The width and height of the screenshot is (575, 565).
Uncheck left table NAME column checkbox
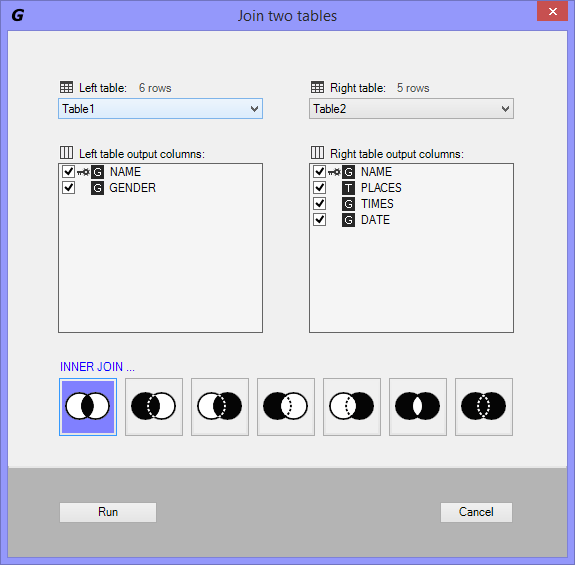pos(69,171)
